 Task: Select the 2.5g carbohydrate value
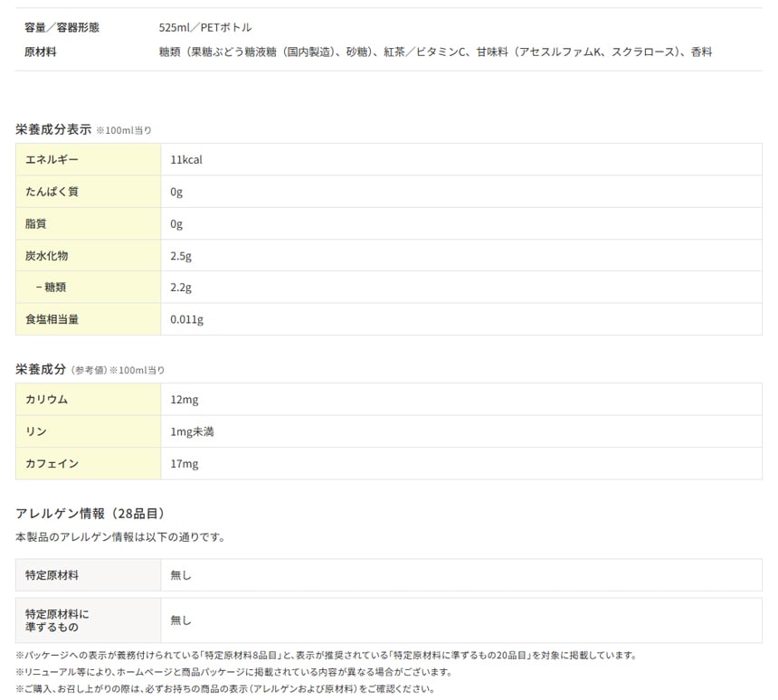(181, 256)
